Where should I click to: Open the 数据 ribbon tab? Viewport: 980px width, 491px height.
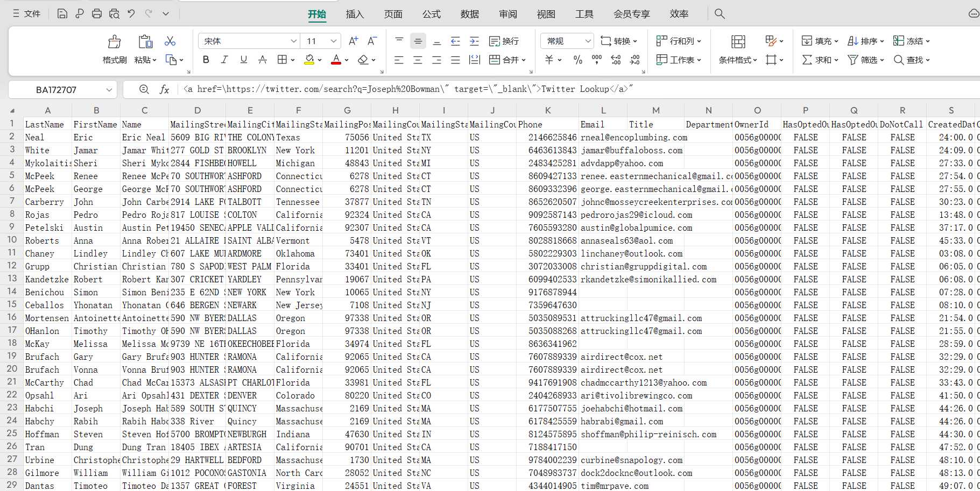coord(469,14)
